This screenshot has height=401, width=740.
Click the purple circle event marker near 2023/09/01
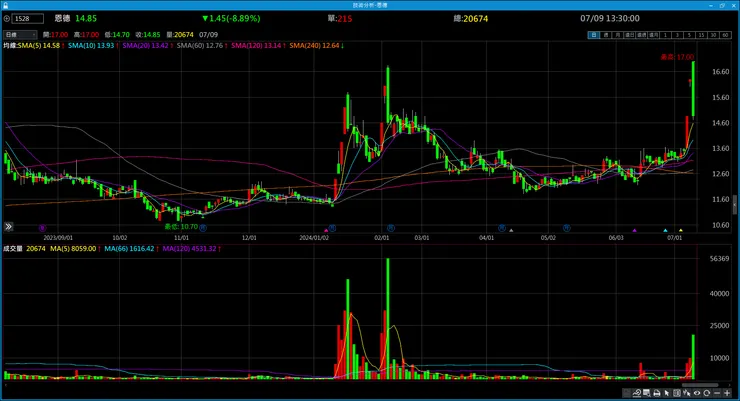coord(42,228)
